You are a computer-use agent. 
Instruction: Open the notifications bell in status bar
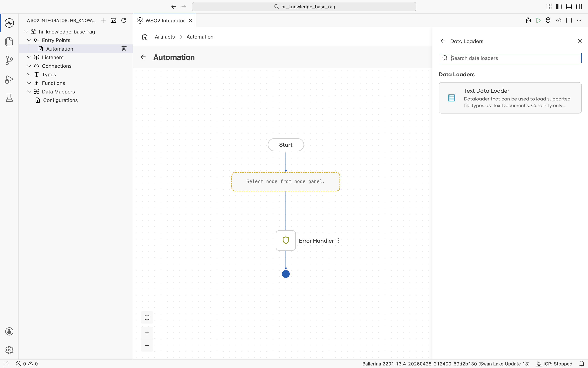click(x=582, y=364)
